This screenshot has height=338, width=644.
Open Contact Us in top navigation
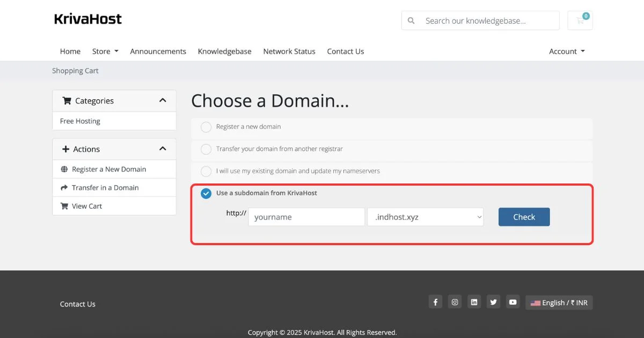pos(346,52)
